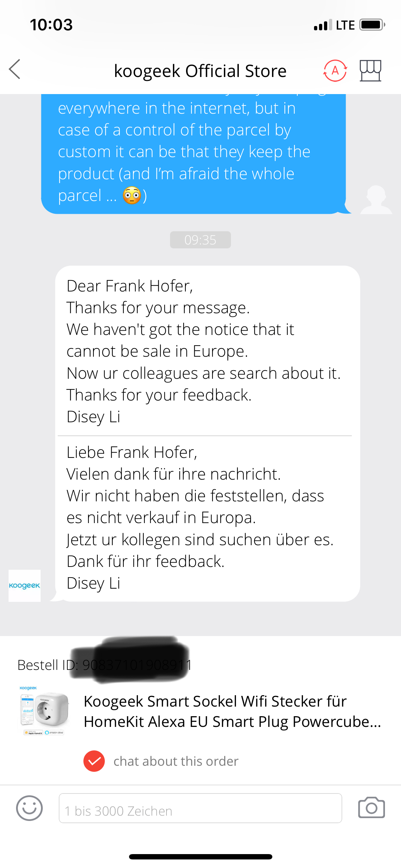Open the Koogeek Smart Sockel Wifi Stecker title

point(232,711)
